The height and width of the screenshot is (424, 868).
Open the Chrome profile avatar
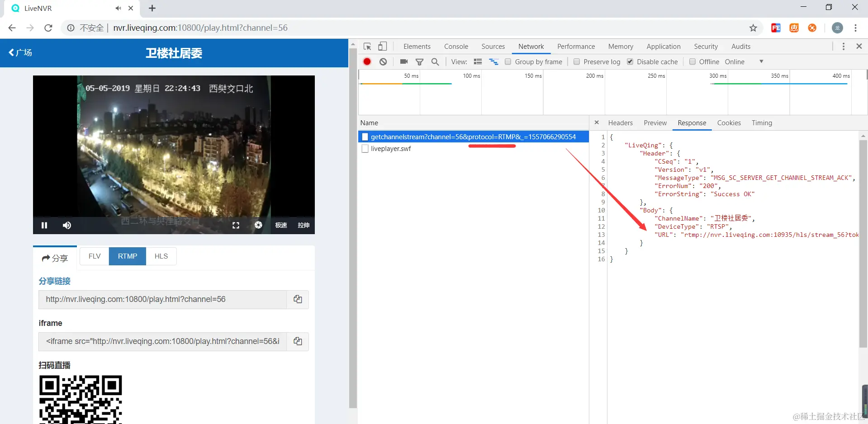pyautogui.click(x=837, y=28)
